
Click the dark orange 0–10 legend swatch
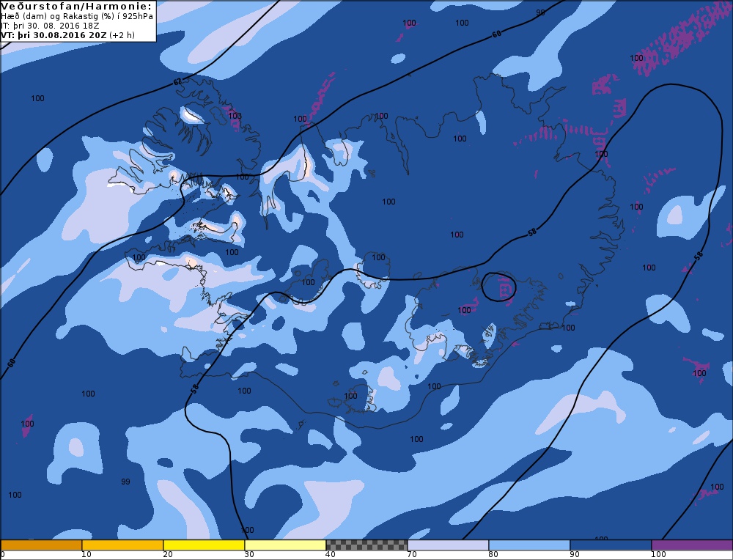pyautogui.click(x=41, y=545)
